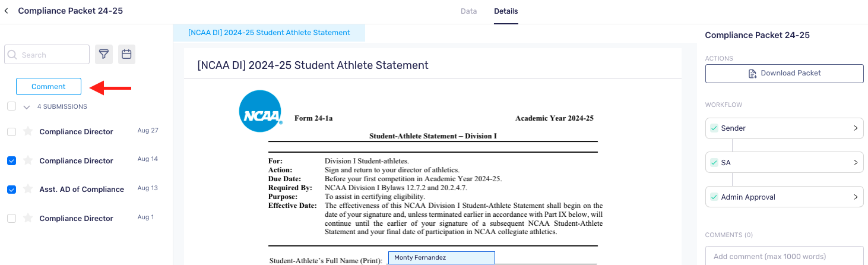Click the NCAA logo in the form

(260, 112)
